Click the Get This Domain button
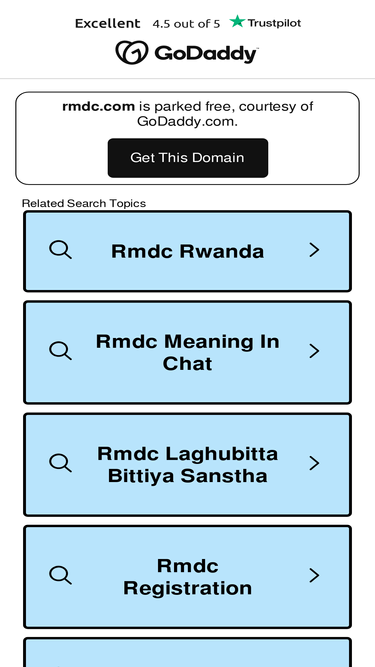This screenshot has height=667, width=375. [188, 158]
